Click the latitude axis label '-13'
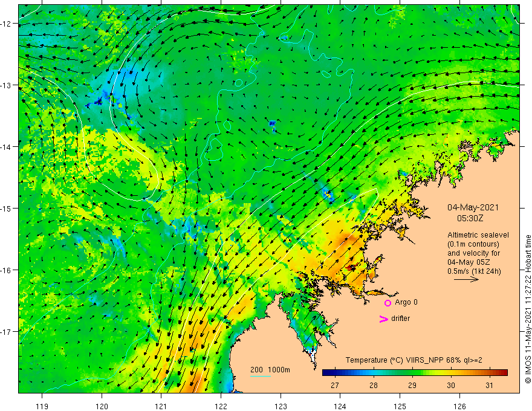The height and width of the screenshot is (411, 532). click(6, 85)
